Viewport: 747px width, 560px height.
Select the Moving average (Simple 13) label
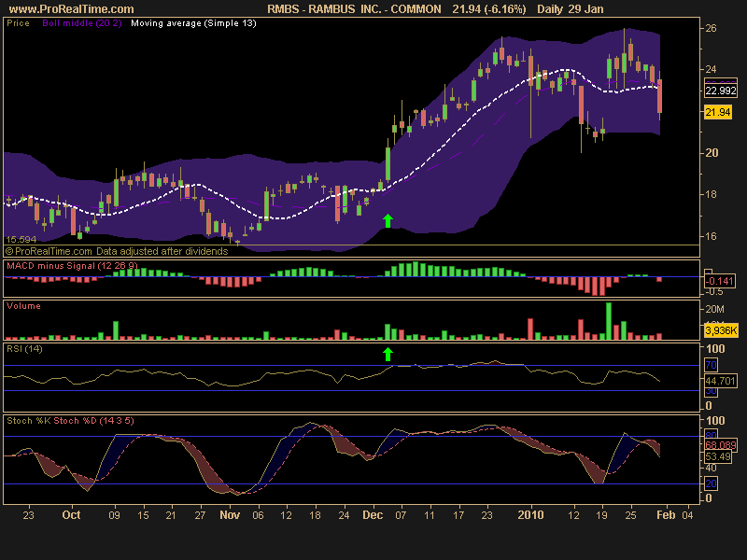coord(193,23)
